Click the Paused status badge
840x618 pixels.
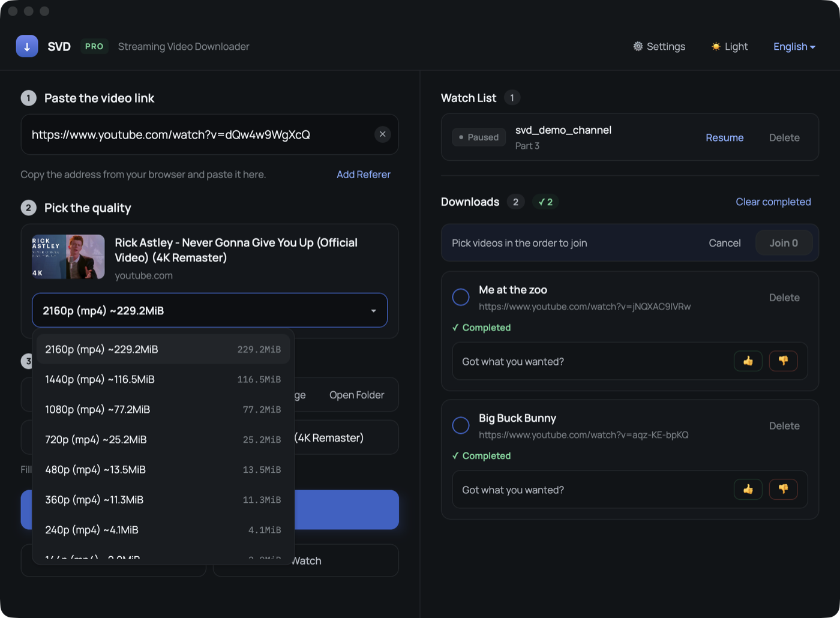[479, 137]
